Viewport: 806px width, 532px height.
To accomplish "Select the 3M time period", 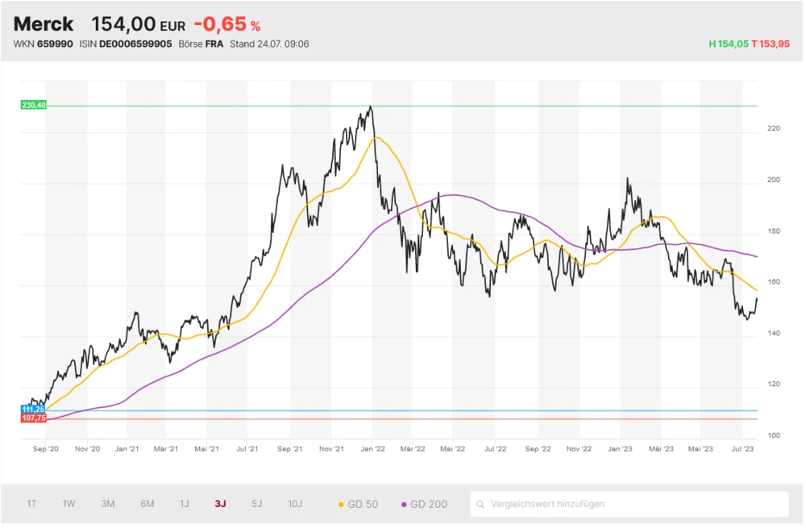I will point(108,504).
